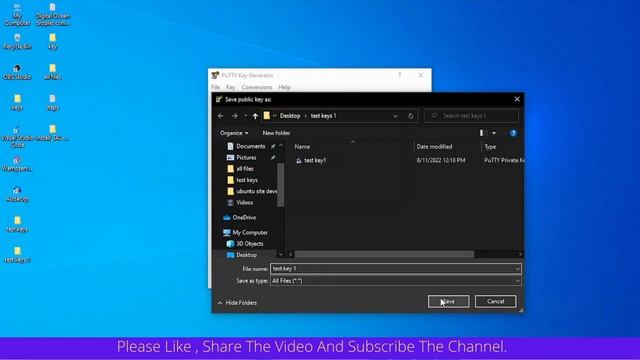640x360 pixels.
Task: Click '8/11/2022 12:18 PM' date cell
Action: click(x=441, y=160)
